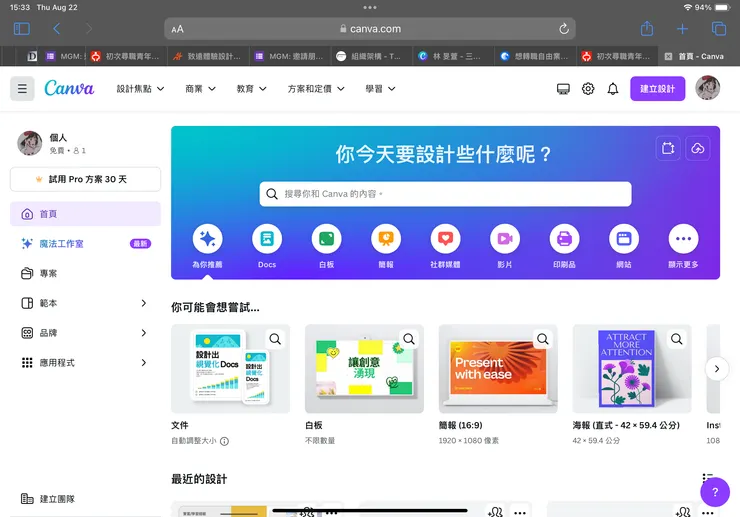Open purple help question mark button
Screen dimensions: 740x517
[715, 492]
